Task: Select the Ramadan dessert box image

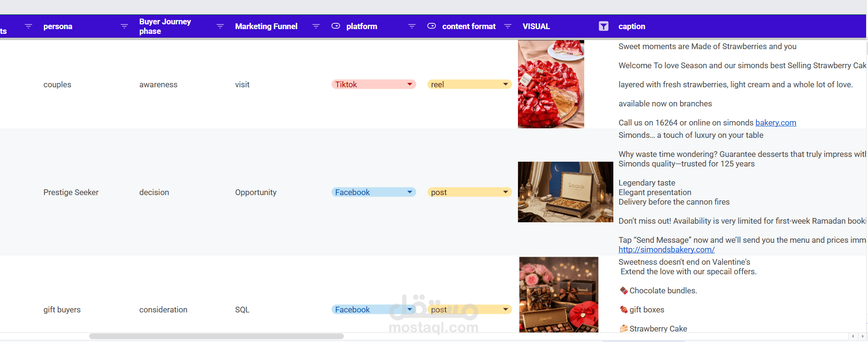Action: (565, 192)
